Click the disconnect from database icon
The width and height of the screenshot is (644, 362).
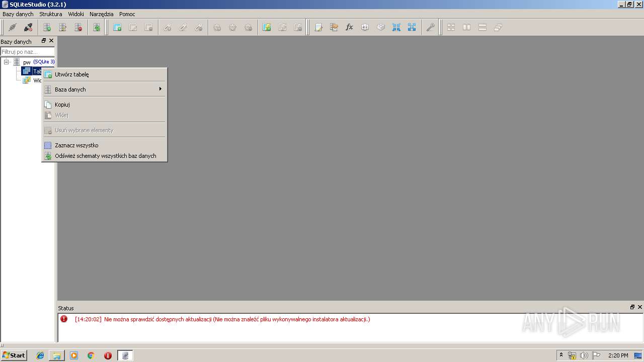[x=28, y=28]
